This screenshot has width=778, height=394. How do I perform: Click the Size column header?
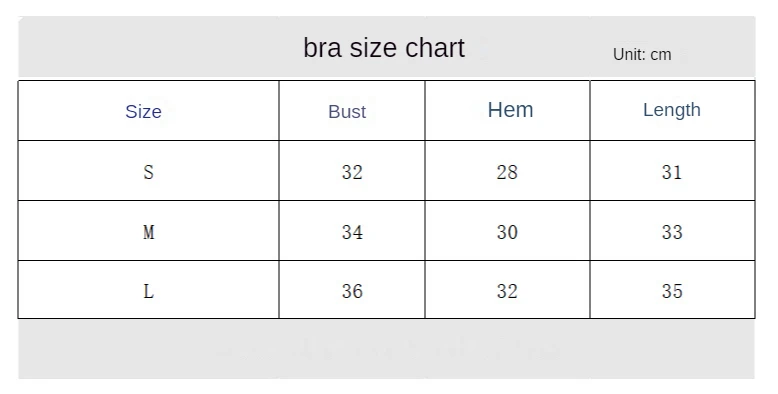(x=143, y=111)
